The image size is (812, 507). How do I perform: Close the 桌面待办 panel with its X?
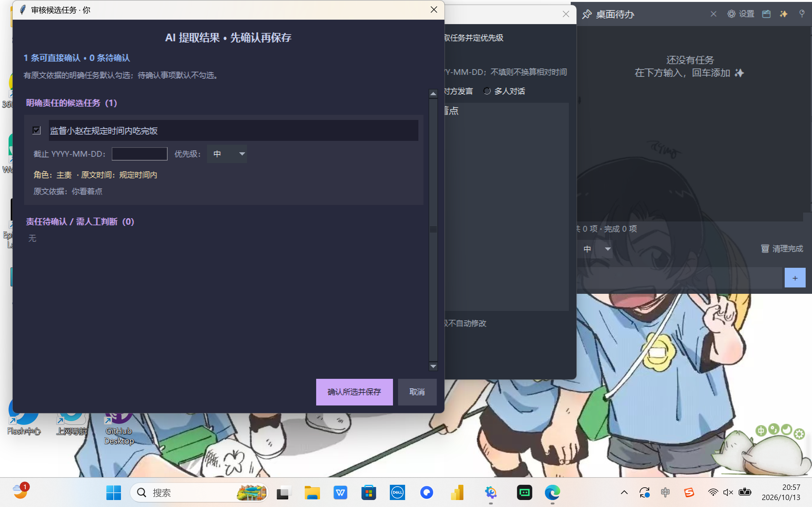tap(713, 14)
